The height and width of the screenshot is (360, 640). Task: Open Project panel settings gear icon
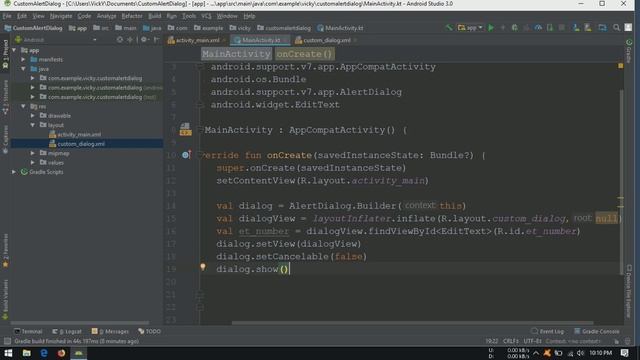[x=144, y=40]
